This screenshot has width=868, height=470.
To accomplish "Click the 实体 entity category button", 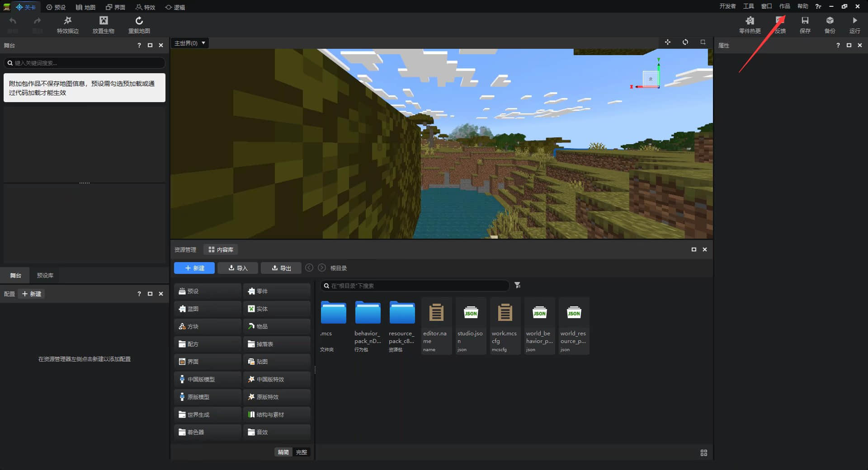I will tap(277, 309).
